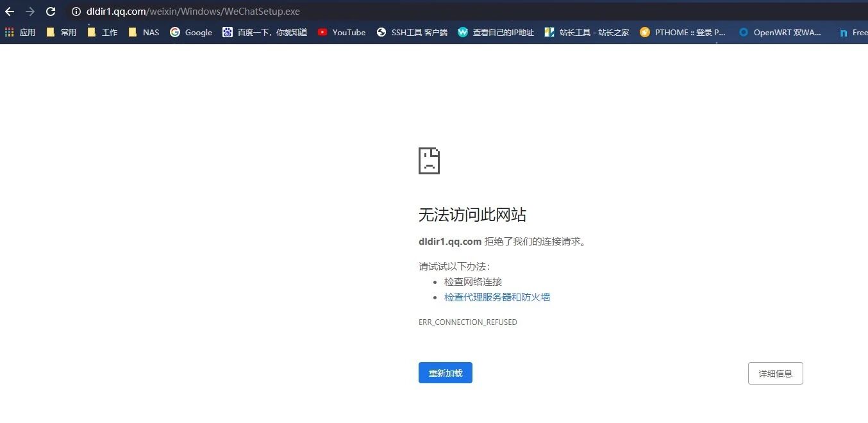Reload the page using the refresh icon
This screenshot has height=423, width=868.
(51, 12)
